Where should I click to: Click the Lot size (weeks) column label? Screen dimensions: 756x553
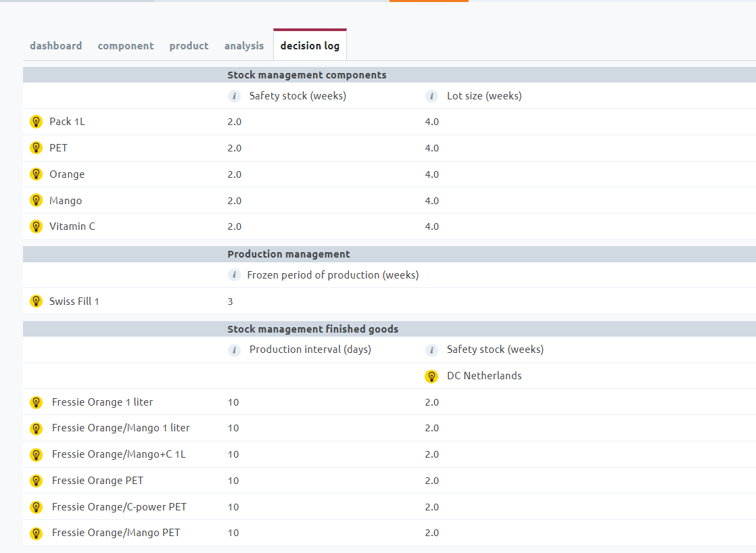(x=484, y=96)
